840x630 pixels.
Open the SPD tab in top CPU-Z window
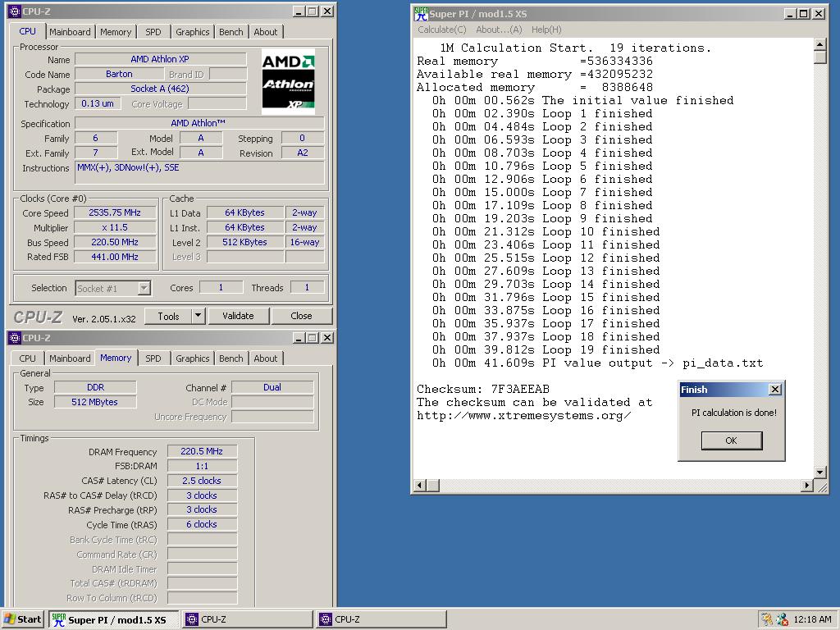tap(153, 32)
